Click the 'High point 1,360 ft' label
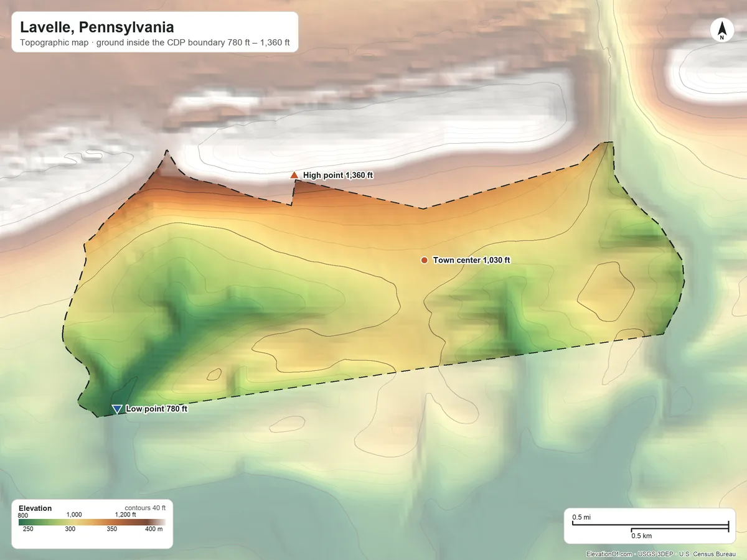Screen dimensions: 747x560 (338, 175)
